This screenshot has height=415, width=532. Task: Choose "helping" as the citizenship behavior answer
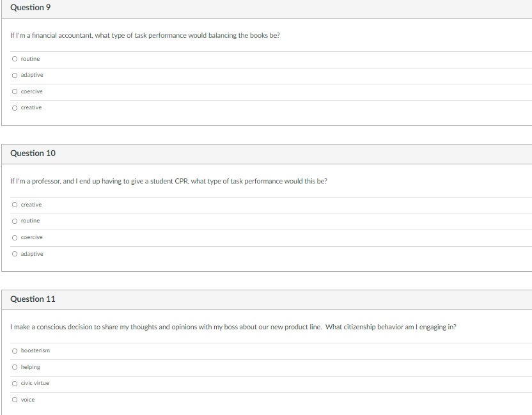click(x=14, y=366)
